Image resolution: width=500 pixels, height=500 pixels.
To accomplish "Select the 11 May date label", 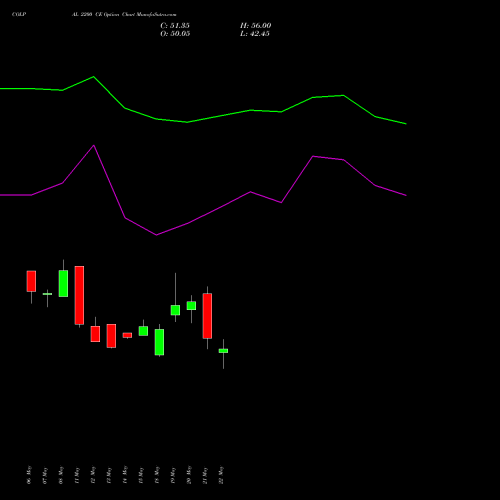I will (77, 475).
